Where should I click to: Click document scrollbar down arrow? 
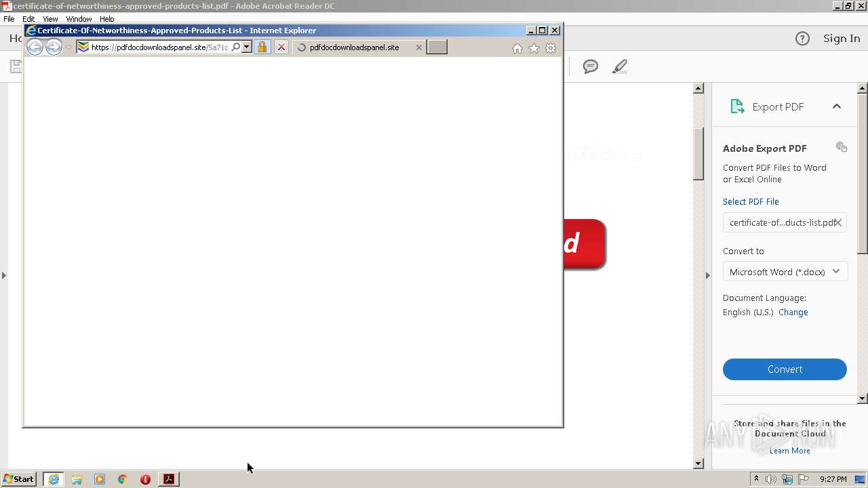[698, 464]
